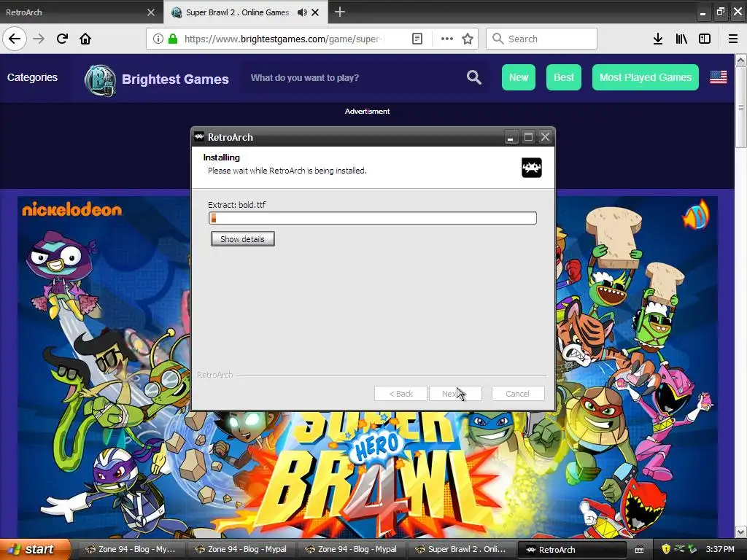The image size is (747, 560).
Task: Click the disabled Next button in installer
Action: [455, 394]
